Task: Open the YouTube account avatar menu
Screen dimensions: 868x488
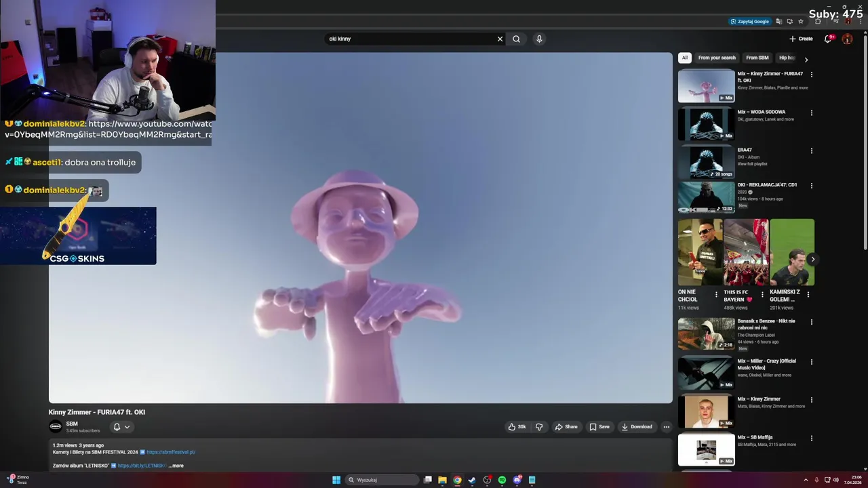Action: coord(847,39)
